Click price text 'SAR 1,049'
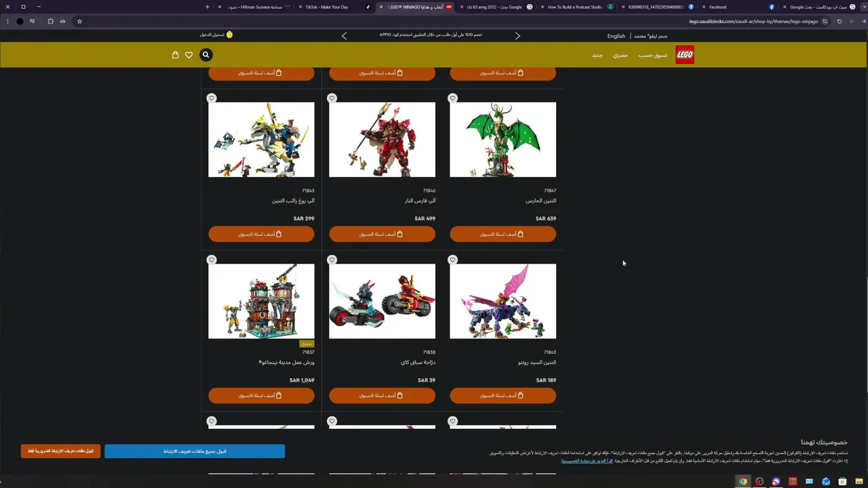This screenshot has width=868, height=488. tap(302, 380)
